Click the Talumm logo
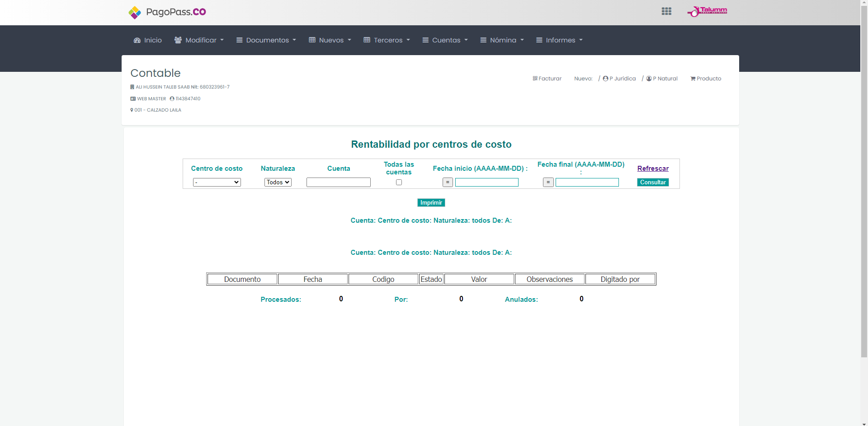 click(x=707, y=11)
